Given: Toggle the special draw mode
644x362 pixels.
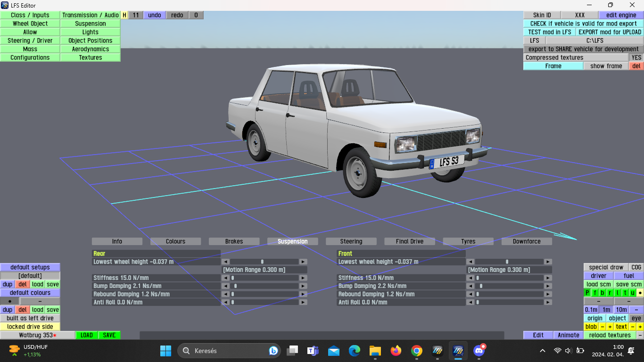Looking at the screenshot, I should click(x=606, y=267).
